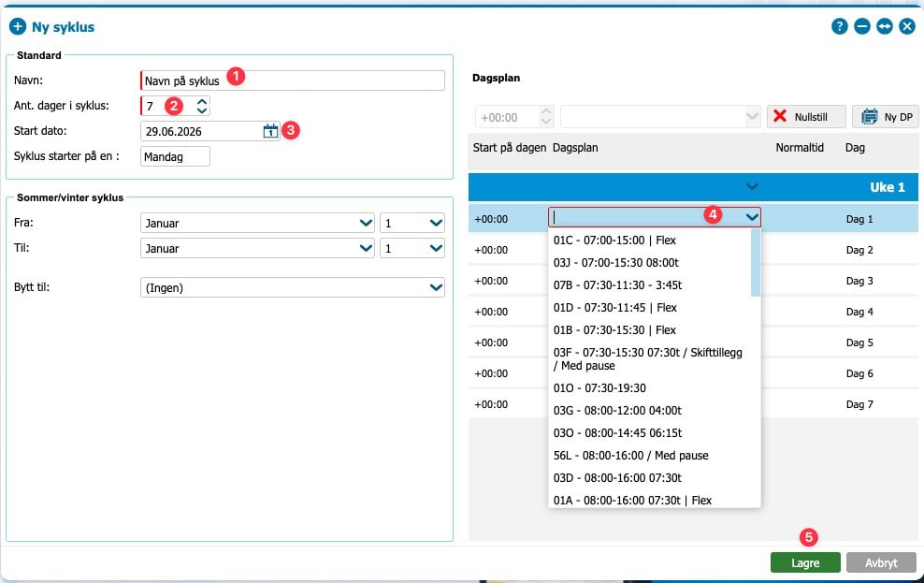Screen dimensions: 924x583
Task: Choose 56L - 08:00-16:00 / Med pause
Action: point(630,455)
